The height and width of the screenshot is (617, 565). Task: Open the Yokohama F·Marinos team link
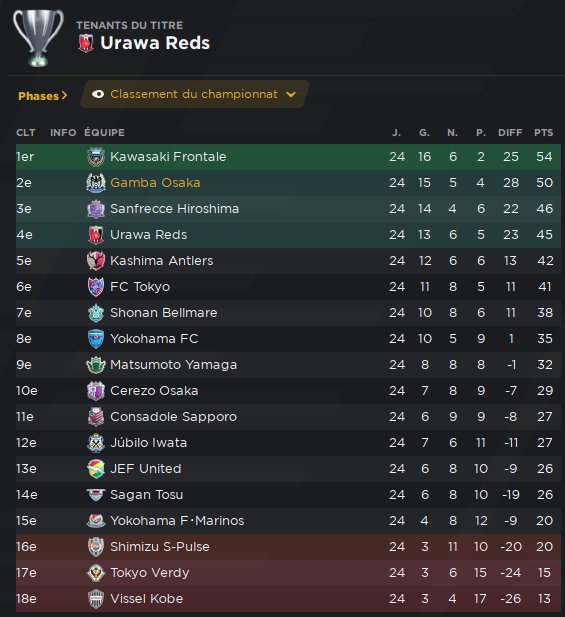click(177, 521)
